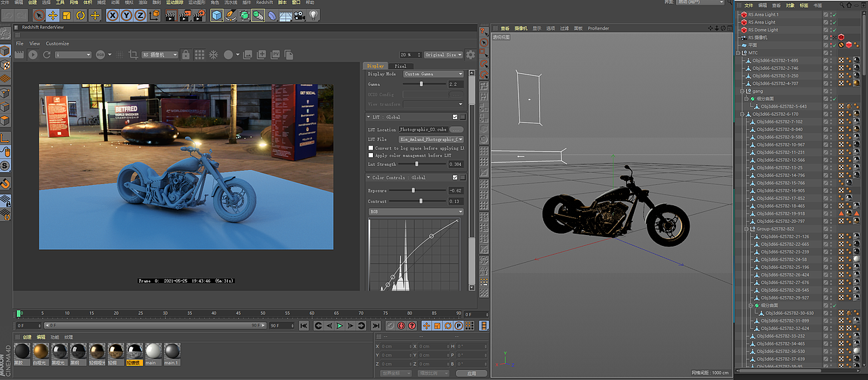Adjust the Exposure slider
The width and height of the screenshot is (868, 380).
[413, 190]
